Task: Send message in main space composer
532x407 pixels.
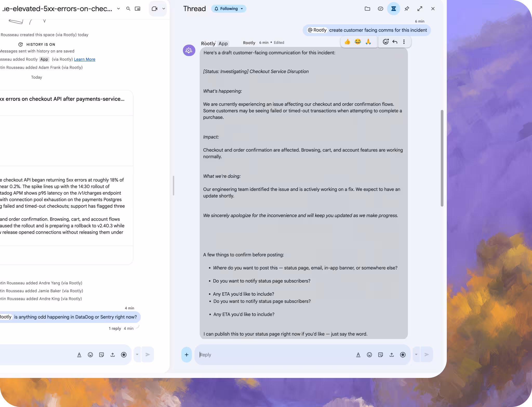Action: [148, 354]
